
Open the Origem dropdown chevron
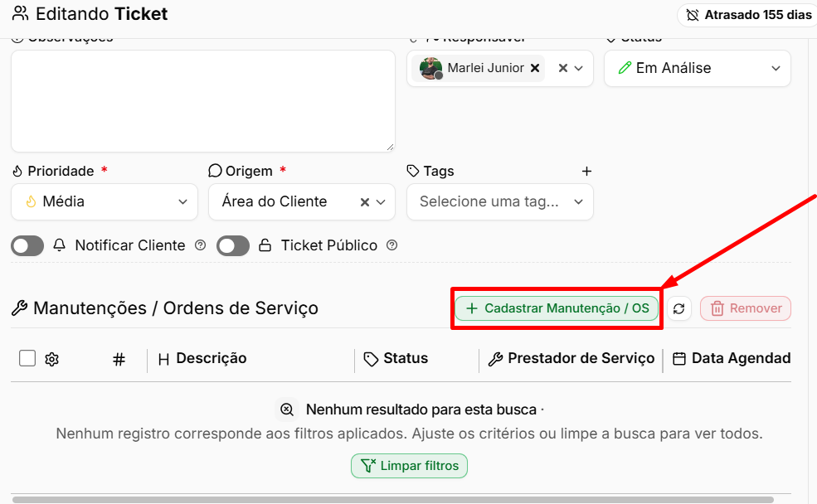381,202
